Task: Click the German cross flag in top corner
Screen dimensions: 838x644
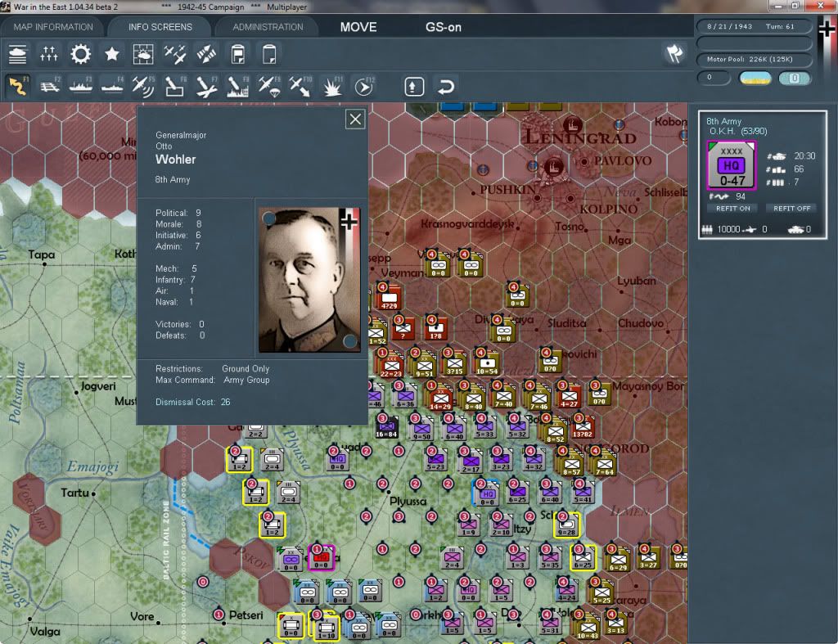Action: pos(828,29)
